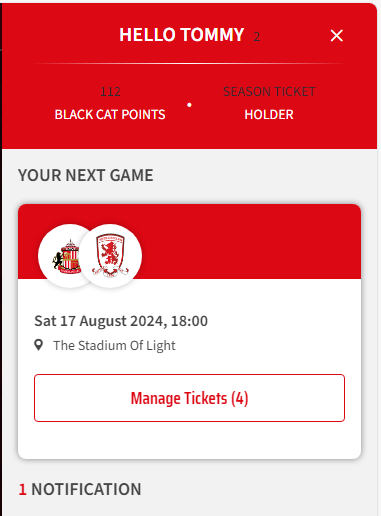The height and width of the screenshot is (516, 381).
Task: Select The Stadium Of Light venue text
Action: tap(114, 346)
